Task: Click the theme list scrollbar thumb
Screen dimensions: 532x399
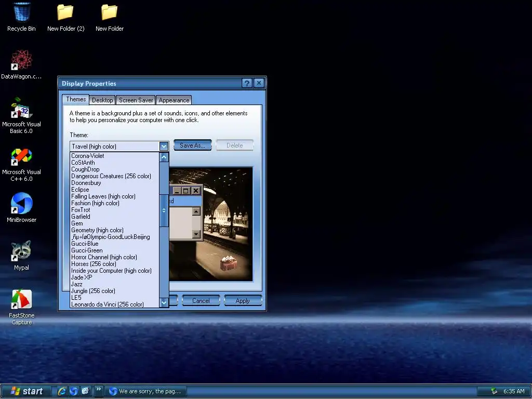Action: (164, 211)
